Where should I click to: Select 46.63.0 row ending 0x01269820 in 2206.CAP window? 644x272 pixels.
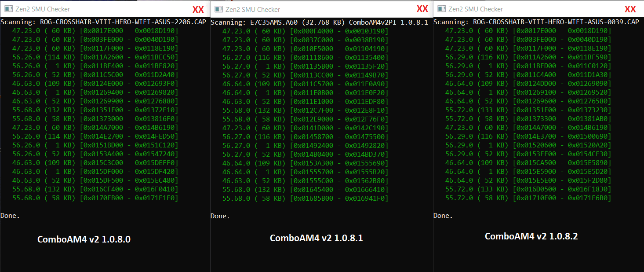(95, 92)
